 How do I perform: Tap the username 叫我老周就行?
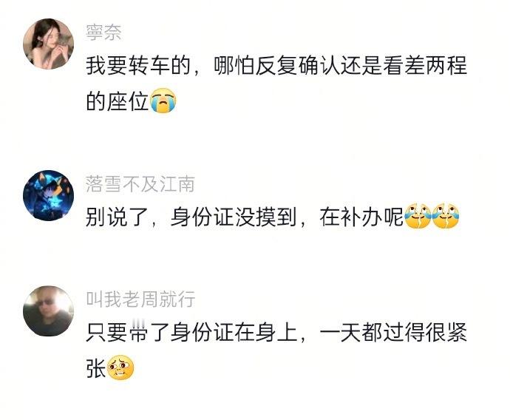tap(140, 299)
